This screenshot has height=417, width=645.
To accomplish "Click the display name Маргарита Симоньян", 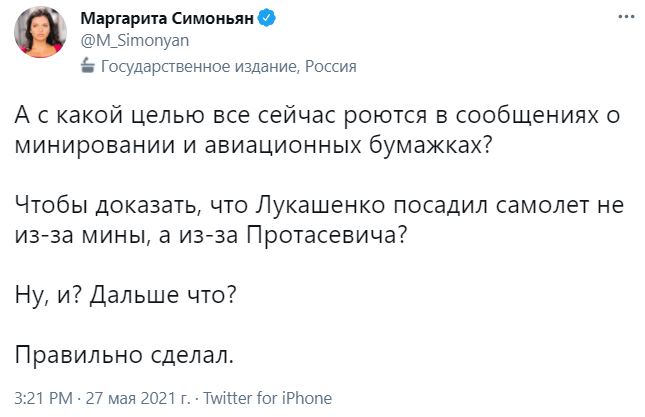I will pyautogui.click(x=166, y=18).
